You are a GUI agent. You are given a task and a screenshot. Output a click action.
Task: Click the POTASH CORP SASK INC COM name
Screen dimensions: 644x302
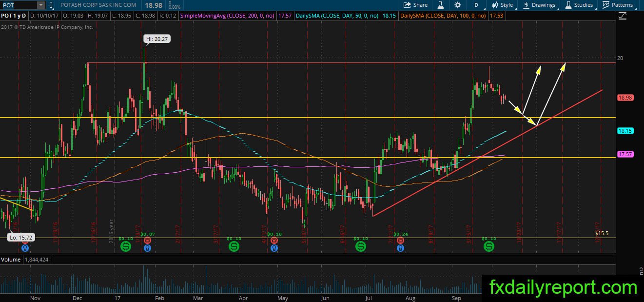98,5
